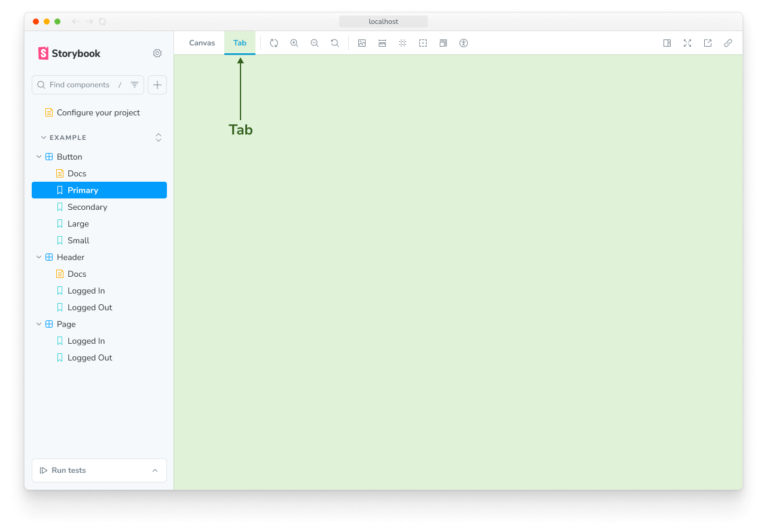Image resolution: width=767 pixels, height=532 pixels.
Task: Open the accessibility addon panel
Action: (464, 42)
